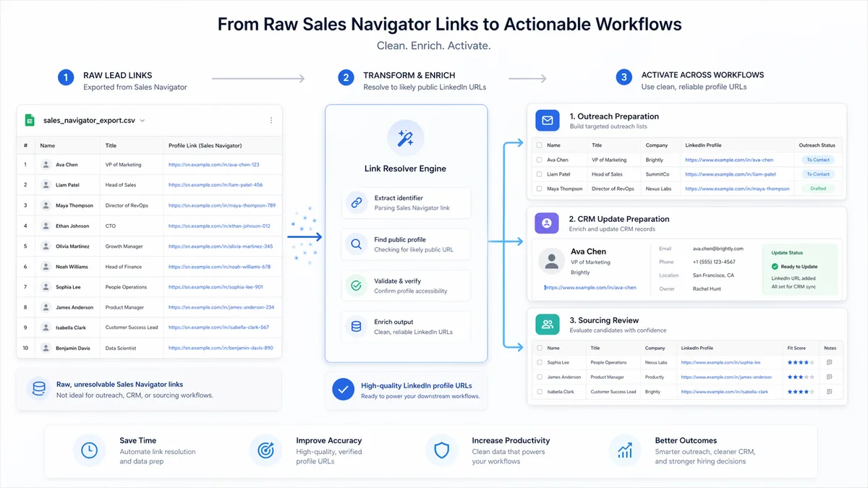The height and width of the screenshot is (488, 868).
Task: Check the select-all checkbox in the Sourcing Review header
Action: pos(539,348)
